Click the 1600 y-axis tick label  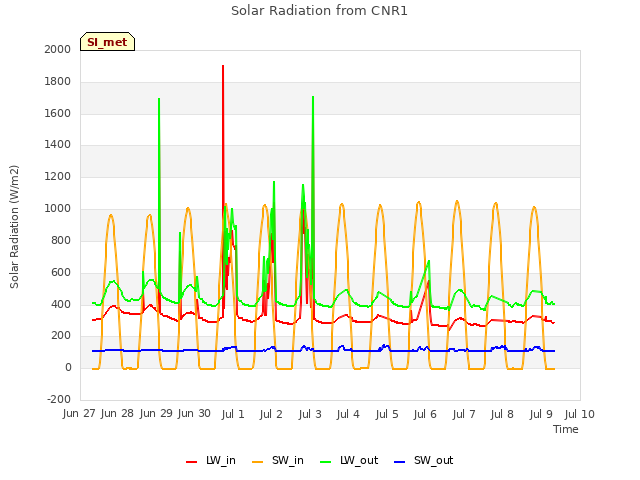tap(58, 113)
